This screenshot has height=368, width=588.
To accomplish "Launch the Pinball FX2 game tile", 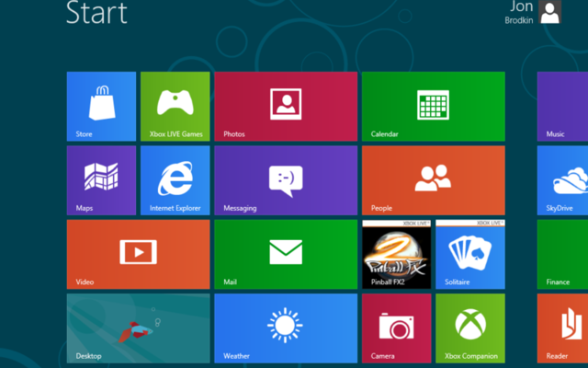I will coord(396,254).
